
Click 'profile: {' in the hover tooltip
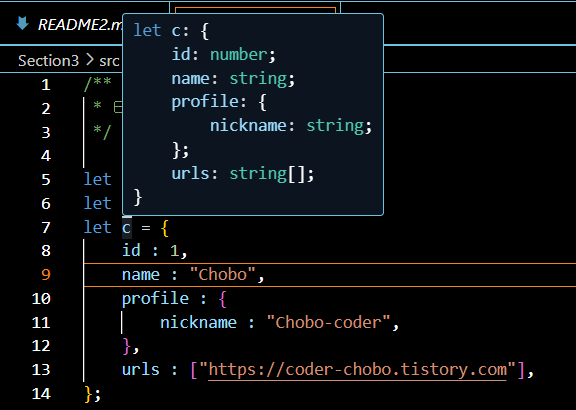pyautogui.click(x=219, y=102)
